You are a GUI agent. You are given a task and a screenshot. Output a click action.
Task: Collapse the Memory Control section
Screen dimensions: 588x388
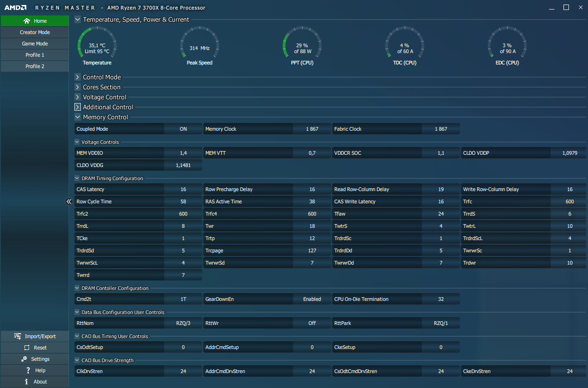tap(78, 117)
